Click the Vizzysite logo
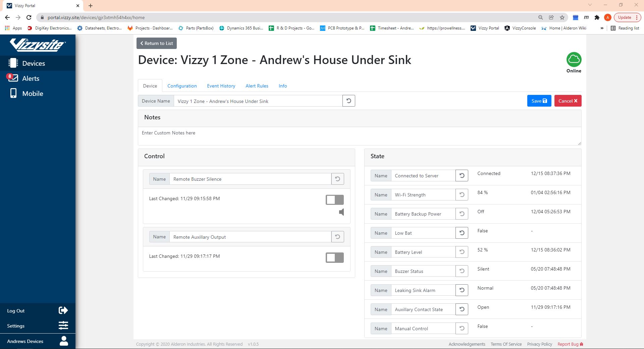The width and height of the screenshot is (644, 349). point(38,45)
